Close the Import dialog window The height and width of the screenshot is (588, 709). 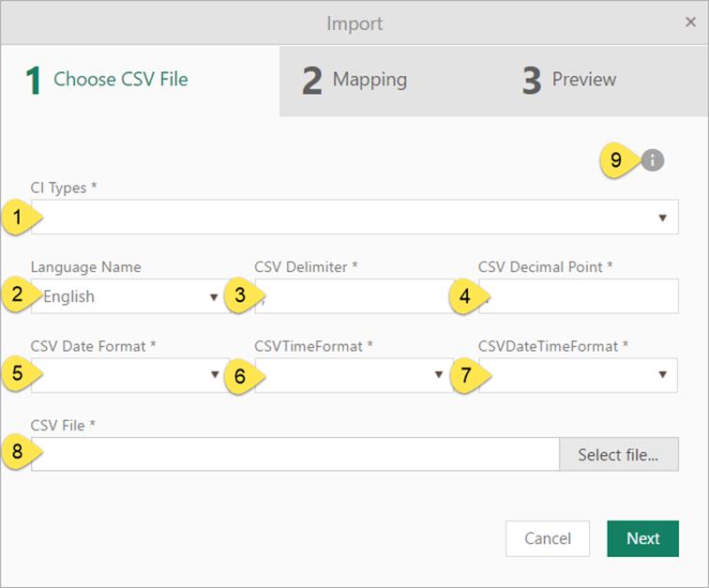click(690, 23)
